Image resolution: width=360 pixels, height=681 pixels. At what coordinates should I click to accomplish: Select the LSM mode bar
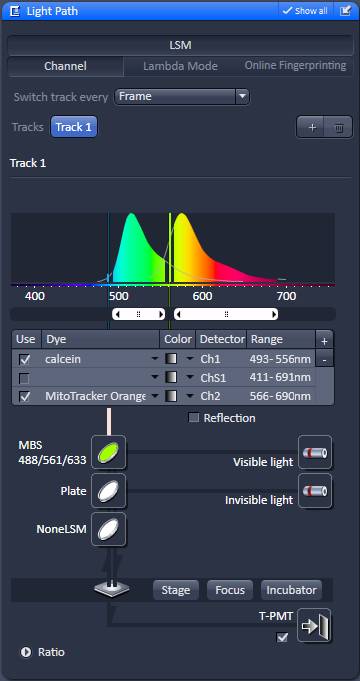coord(180,45)
